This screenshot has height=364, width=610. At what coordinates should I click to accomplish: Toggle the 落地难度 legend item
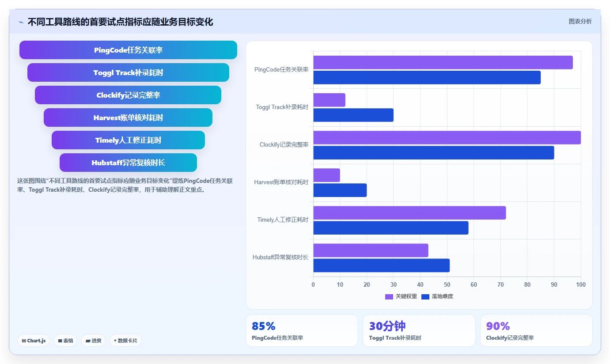(x=437, y=296)
